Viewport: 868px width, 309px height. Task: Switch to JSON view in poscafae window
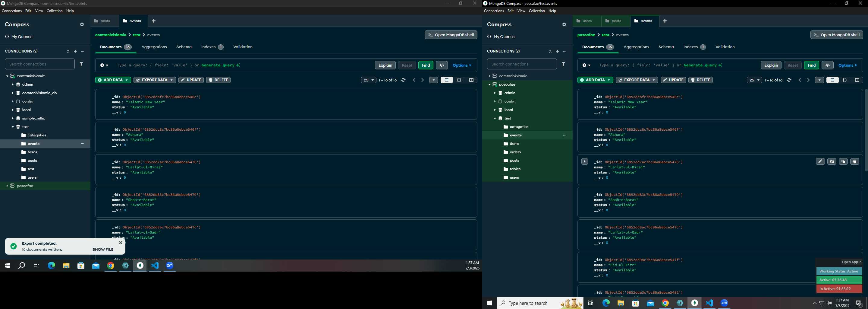pos(845,80)
